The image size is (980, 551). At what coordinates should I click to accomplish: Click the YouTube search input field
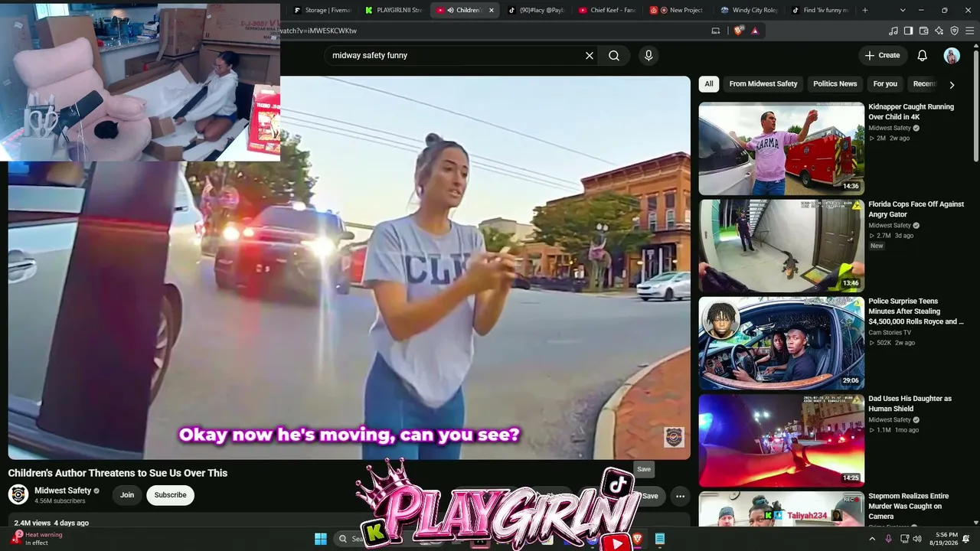pos(456,56)
